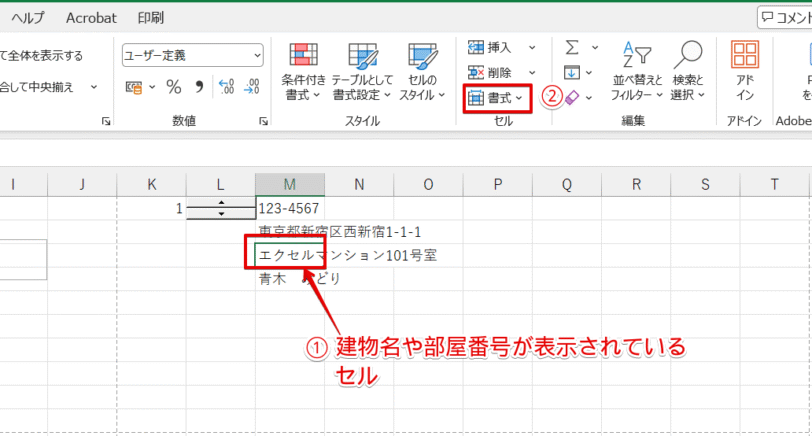Open the alignment settings dialog launcher
812x436 pixels.
pos(106,121)
